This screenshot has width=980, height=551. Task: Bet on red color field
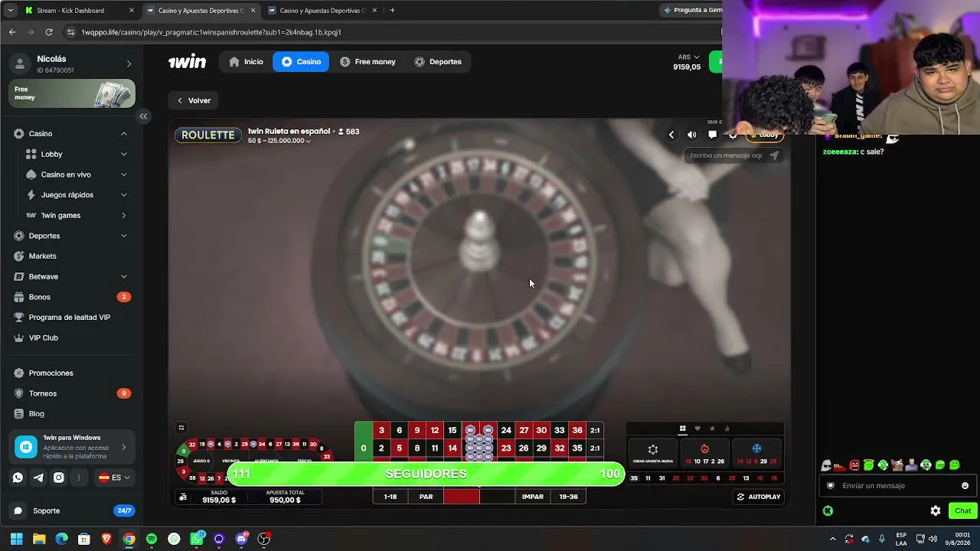tap(462, 497)
